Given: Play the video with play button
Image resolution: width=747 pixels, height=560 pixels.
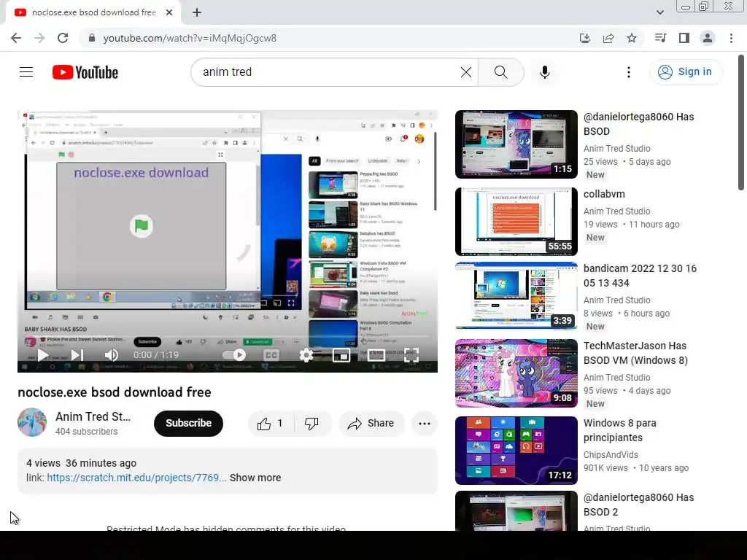Looking at the screenshot, I should 42,355.
